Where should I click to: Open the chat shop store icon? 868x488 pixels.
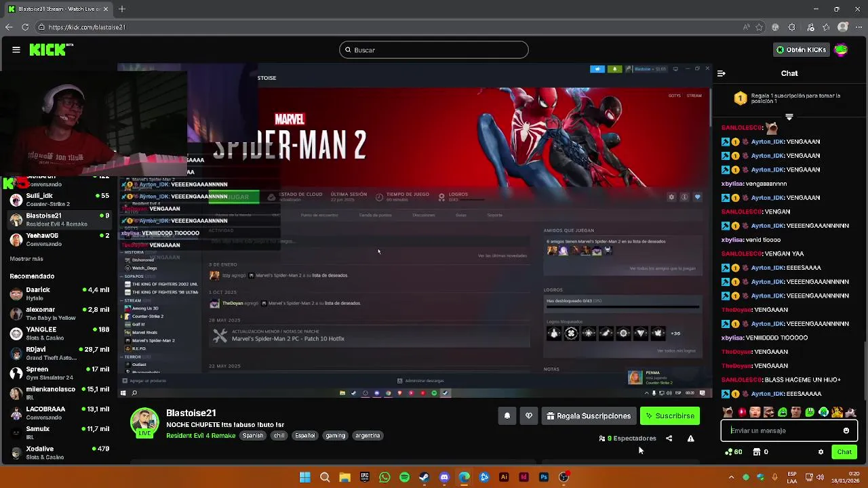757,451
